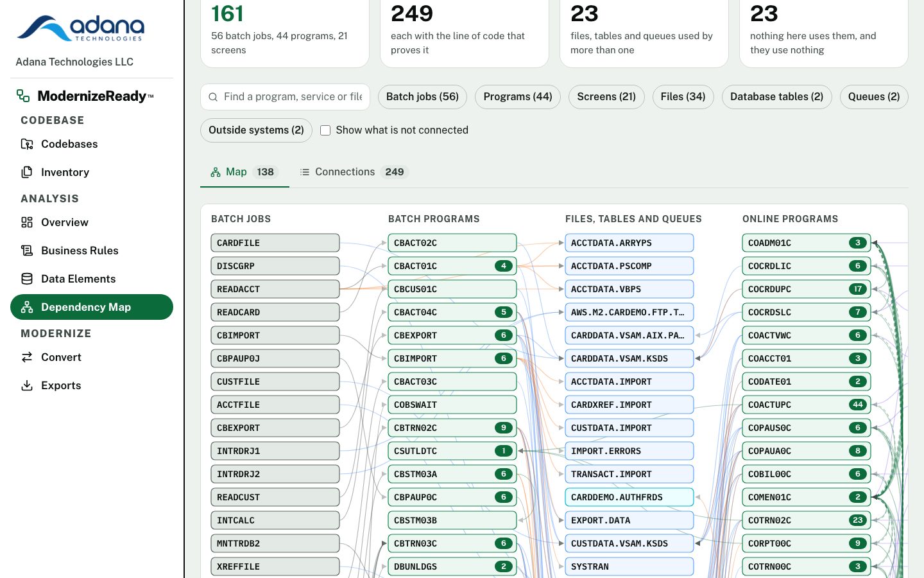Click the 44 badge on COACTUPC
The width and height of the screenshot is (924, 578).
click(x=858, y=405)
